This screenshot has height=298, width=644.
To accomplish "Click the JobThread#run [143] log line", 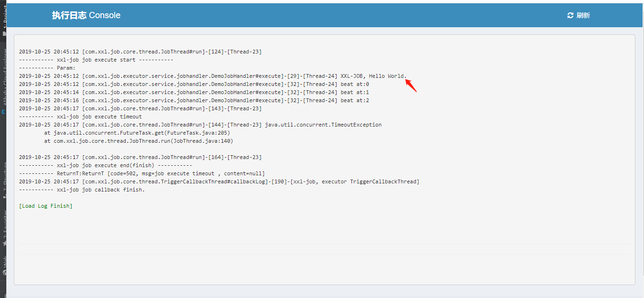I will (x=140, y=108).
